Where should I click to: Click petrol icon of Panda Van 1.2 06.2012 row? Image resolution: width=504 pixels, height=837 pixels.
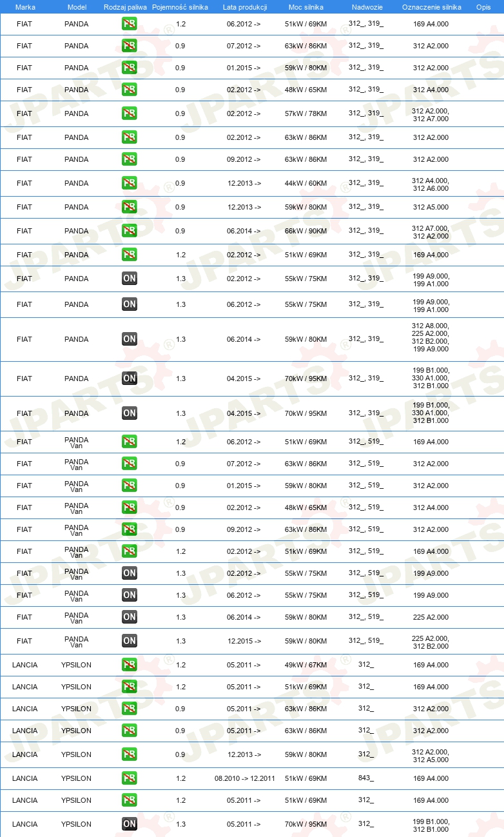pyautogui.click(x=130, y=442)
